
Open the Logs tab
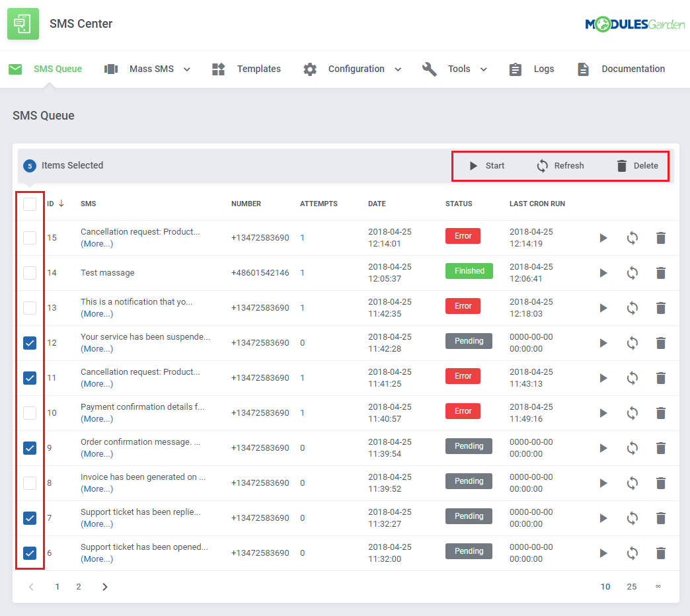pos(531,69)
